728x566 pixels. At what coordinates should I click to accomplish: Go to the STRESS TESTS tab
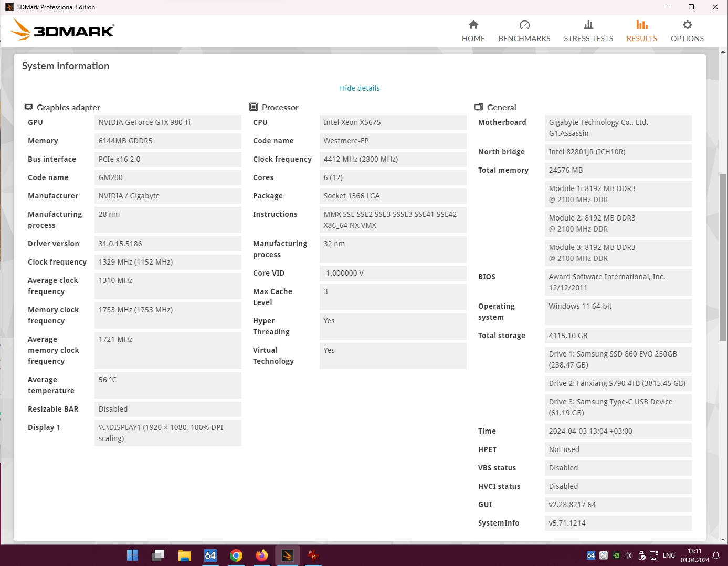(588, 32)
